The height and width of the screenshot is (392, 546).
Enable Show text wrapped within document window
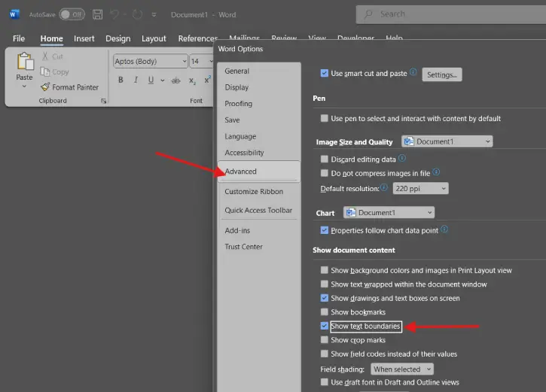[x=324, y=284]
